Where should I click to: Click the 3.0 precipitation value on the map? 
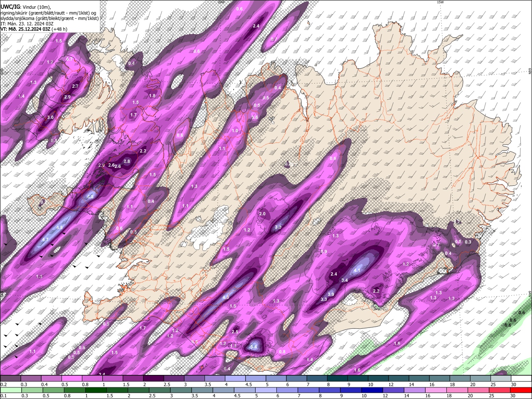50,118
